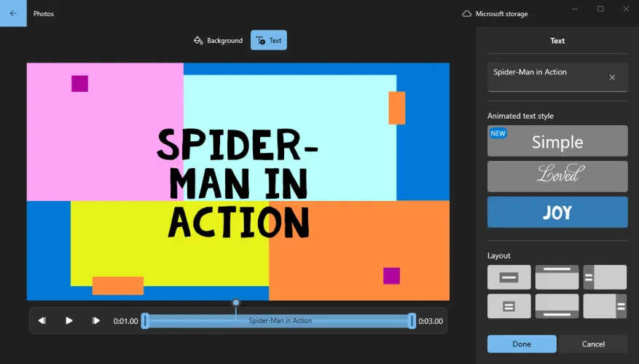Click the Cancel button
This screenshot has width=639, height=364.
pyautogui.click(x=593, y=344)
